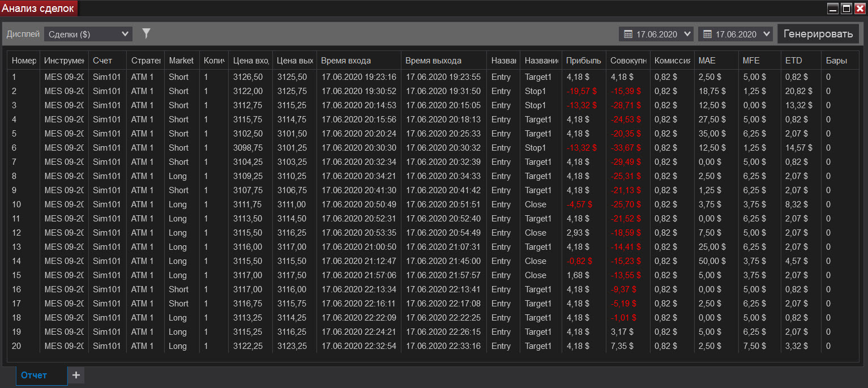Sort by the ETD column header
The image size is (868, 388).
coord(801,61)
